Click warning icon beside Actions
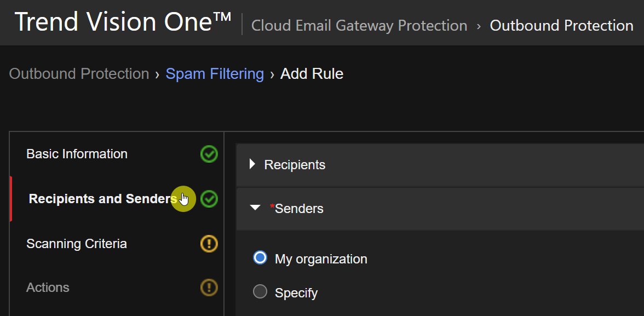The width and height of the screenshot is (644, 316). pyautogui.click(x=209, y=288)
